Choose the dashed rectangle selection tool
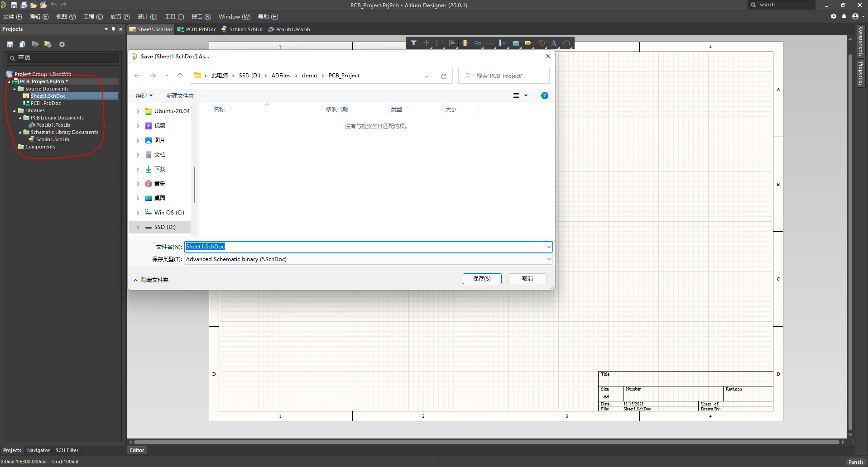 [x=439, y=43]
